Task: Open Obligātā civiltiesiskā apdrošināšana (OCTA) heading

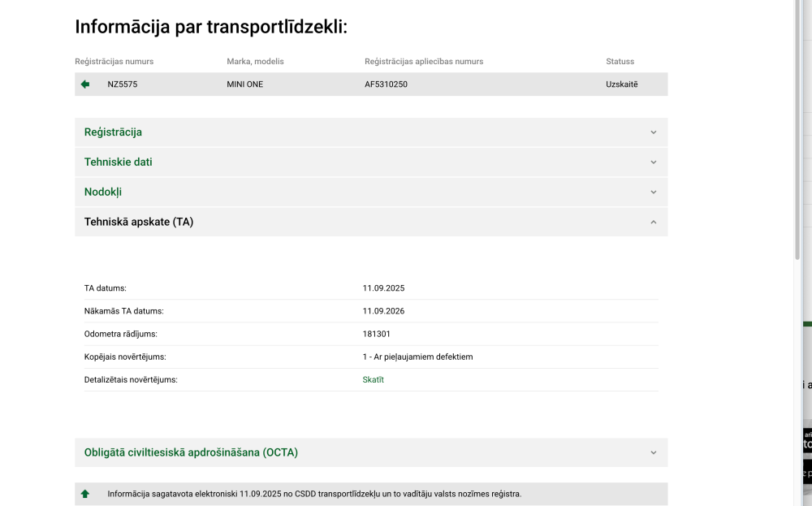Action: click(191, 452)
